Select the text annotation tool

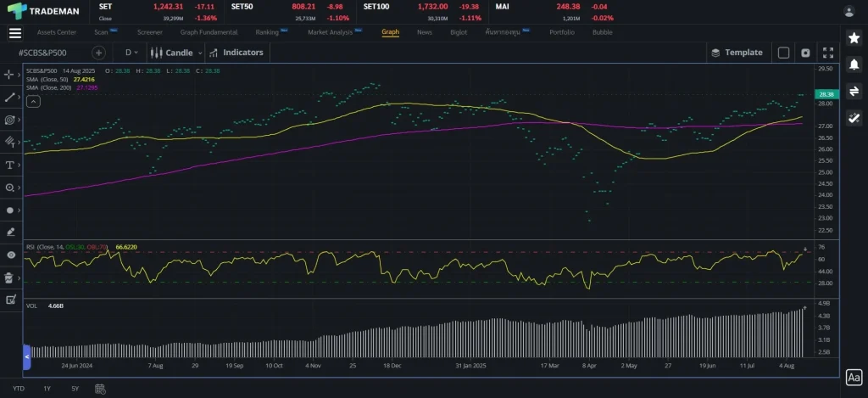10,165
